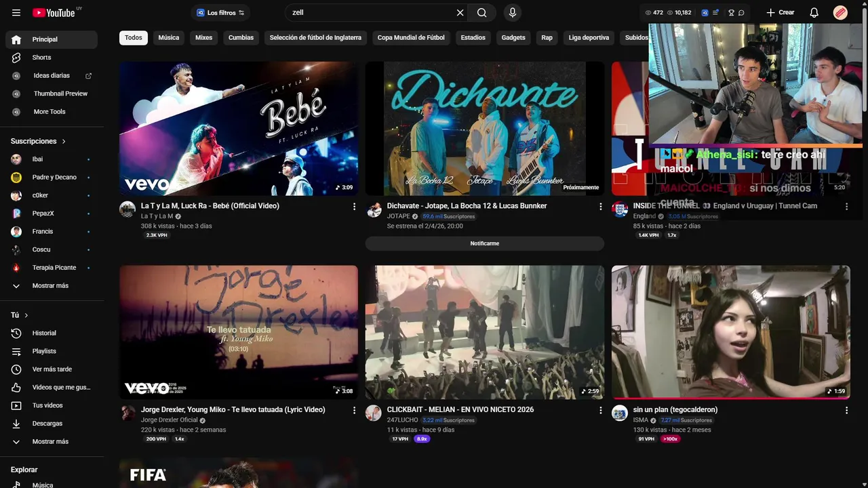Image resolution: width=868 pixels, height=488 pixels.
Task: Open Jorge Drexler Te llevo tatuada thumbnail
Action: coord(239,332)
